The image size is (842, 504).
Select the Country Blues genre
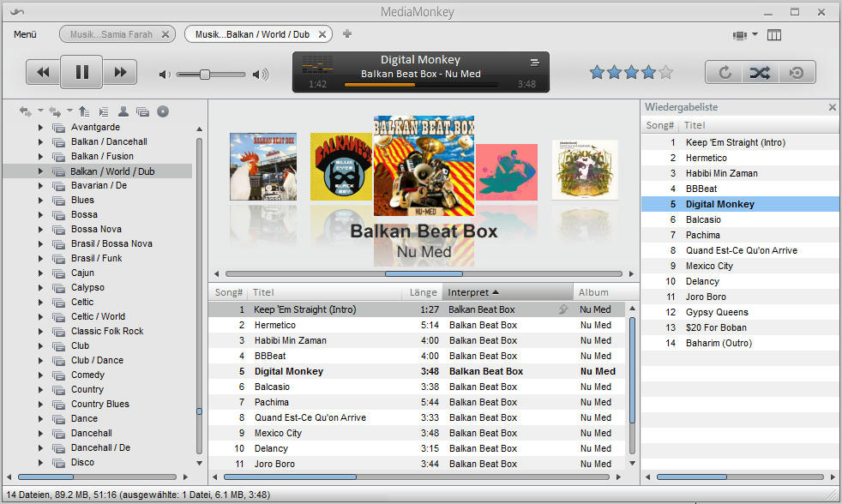pos(99,405)
